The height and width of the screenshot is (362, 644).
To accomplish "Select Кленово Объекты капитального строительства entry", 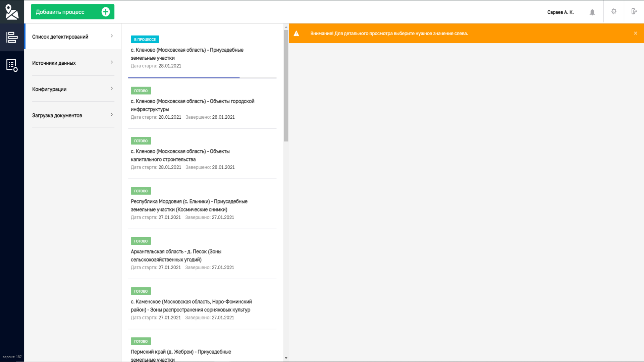I will (x=202, y=154).
